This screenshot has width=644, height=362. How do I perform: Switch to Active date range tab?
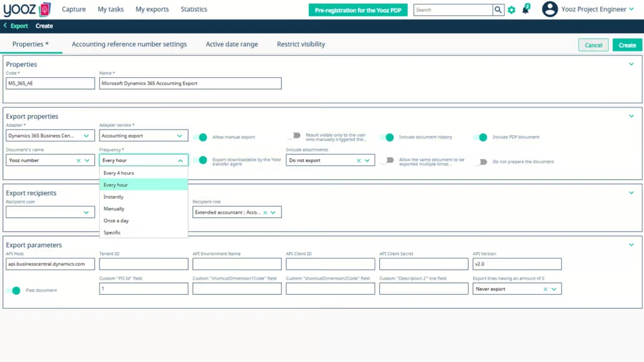231,45
